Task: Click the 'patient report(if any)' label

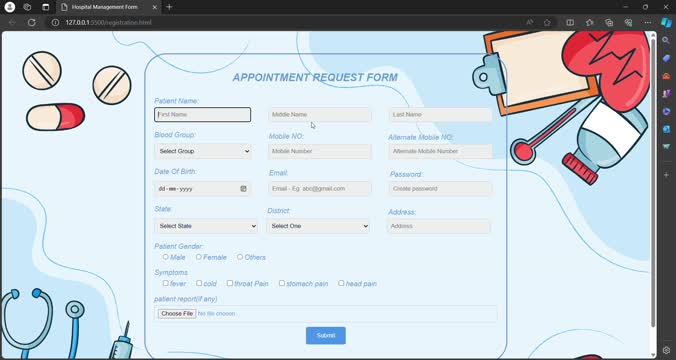Action: 186,299
